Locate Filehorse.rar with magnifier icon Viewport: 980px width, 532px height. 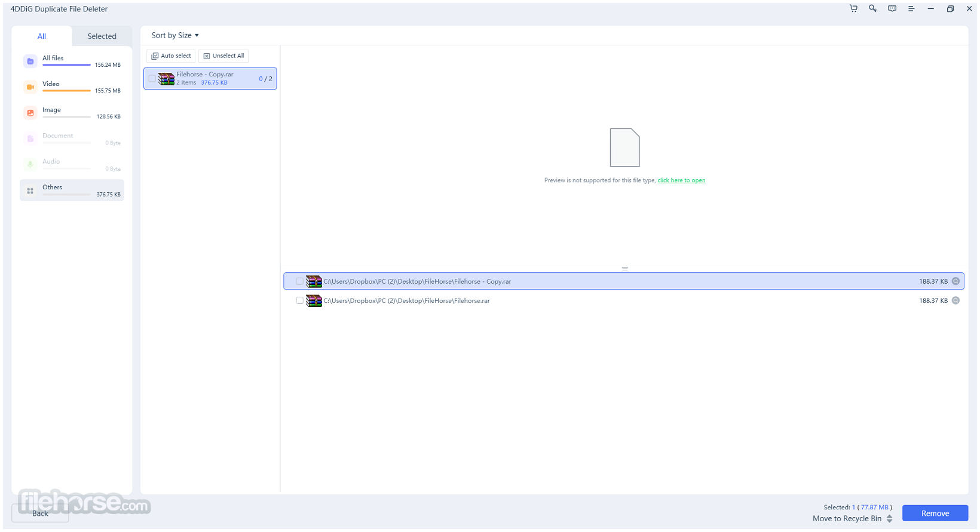[x=955, y=300]
